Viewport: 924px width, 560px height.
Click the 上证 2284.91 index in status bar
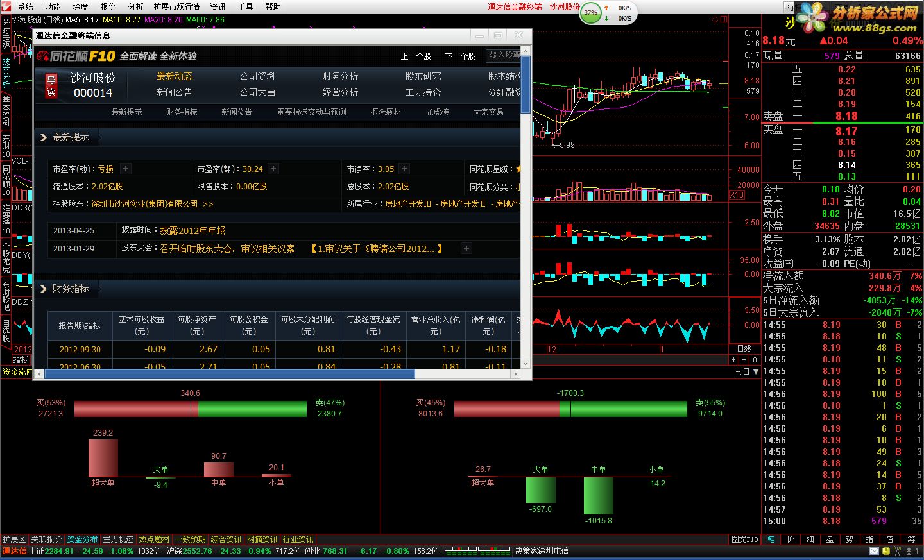(51, 551)
